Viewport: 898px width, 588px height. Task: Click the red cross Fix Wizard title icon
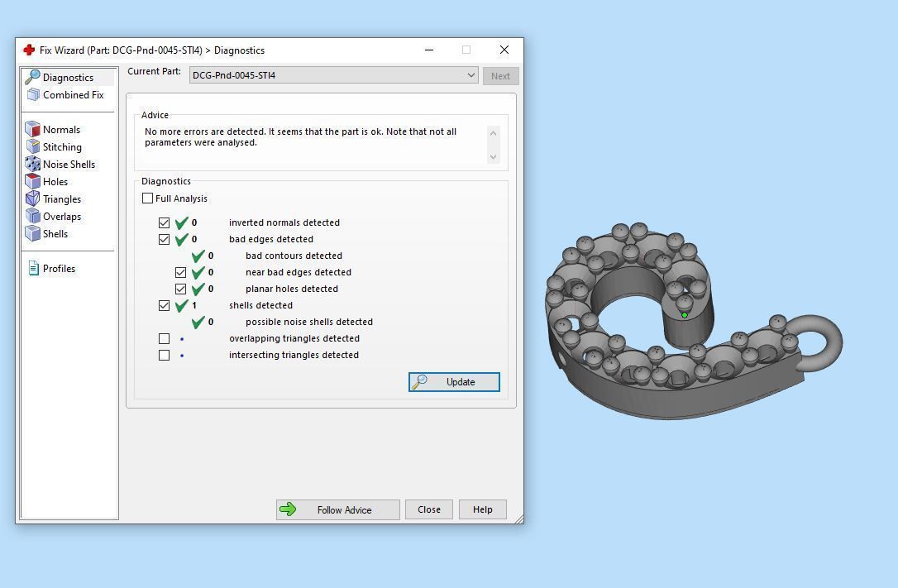click(29, 50)
